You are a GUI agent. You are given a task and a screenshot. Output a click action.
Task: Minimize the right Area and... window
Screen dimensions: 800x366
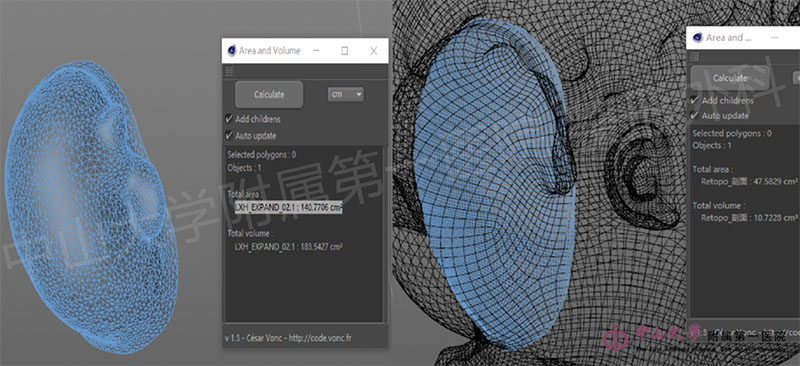coord(775,38)
